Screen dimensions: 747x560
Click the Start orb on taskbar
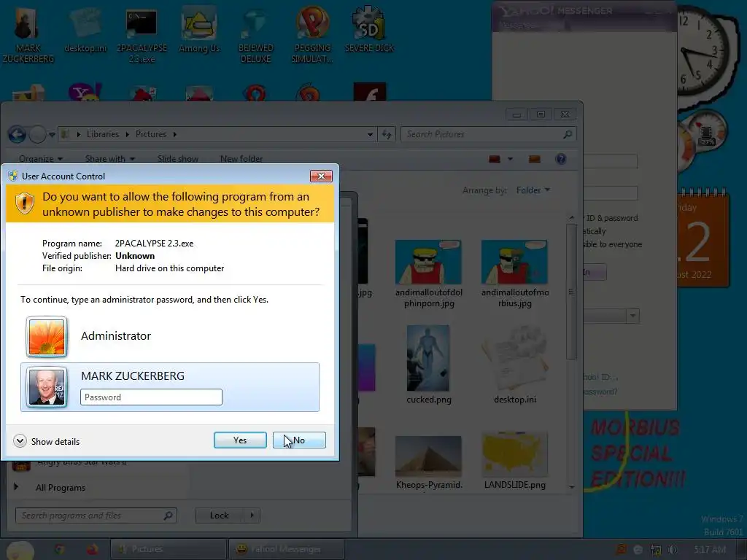coord(20,550)
